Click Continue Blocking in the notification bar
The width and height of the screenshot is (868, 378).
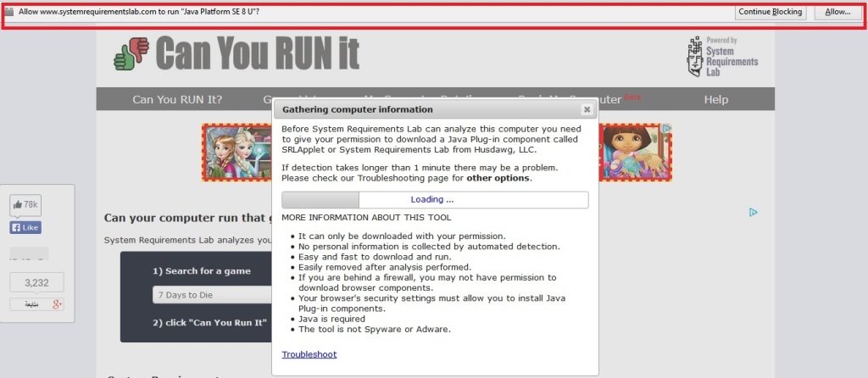point(770,12)
